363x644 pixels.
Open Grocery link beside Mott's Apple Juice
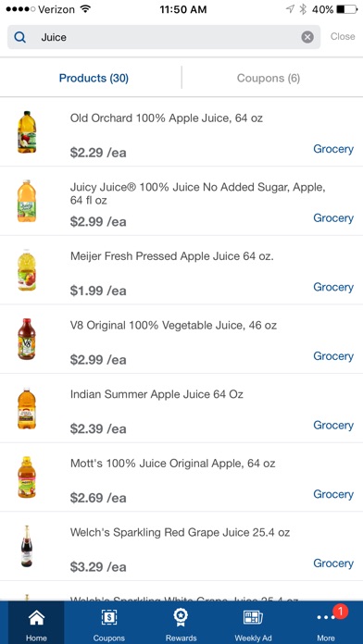point(333,494)
